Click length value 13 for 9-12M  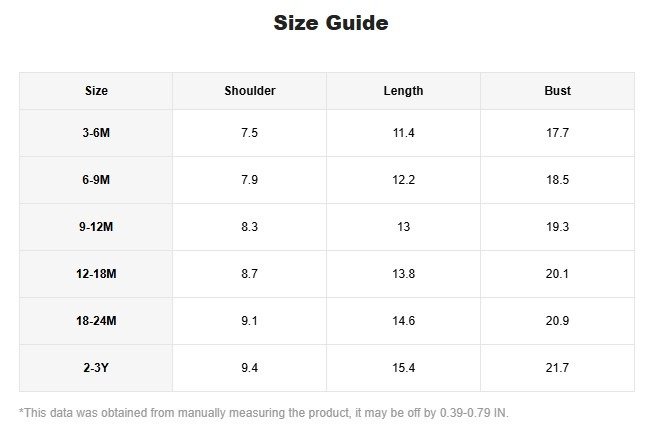tap(403, 227)
